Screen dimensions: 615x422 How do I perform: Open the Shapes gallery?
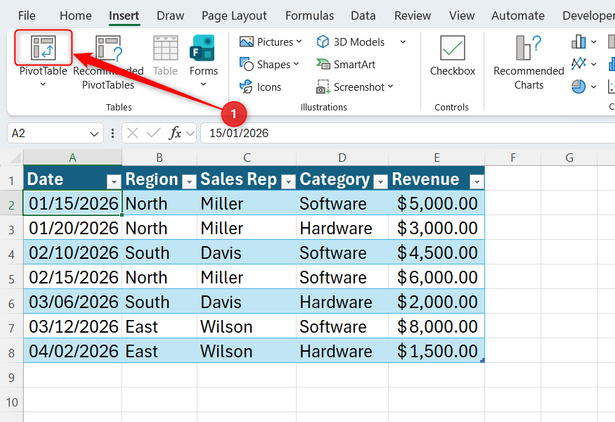(269, 64)
